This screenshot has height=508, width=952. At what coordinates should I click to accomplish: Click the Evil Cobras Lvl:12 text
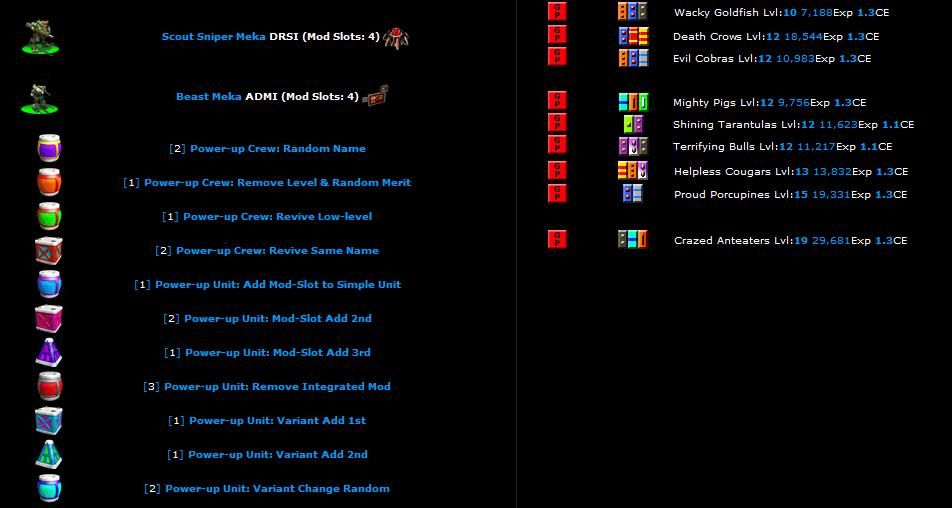point(722,58)
